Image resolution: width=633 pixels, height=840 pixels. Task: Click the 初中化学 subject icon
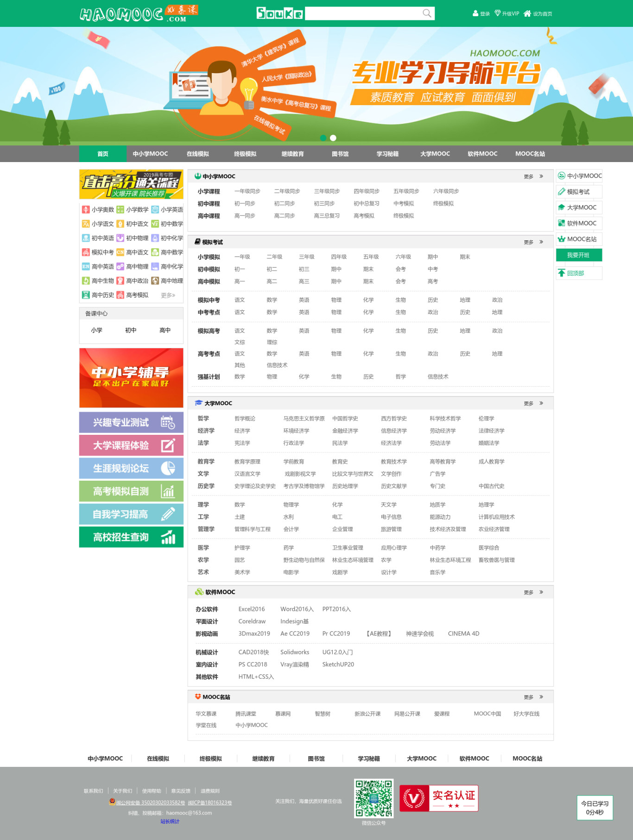[x=155, y=238]
